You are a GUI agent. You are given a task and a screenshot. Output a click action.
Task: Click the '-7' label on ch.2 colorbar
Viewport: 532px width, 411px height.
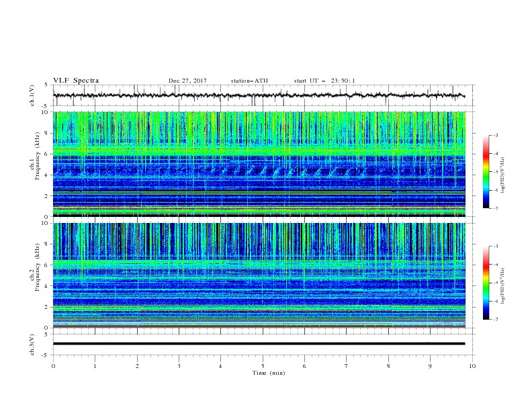click(x=495, y=320)
